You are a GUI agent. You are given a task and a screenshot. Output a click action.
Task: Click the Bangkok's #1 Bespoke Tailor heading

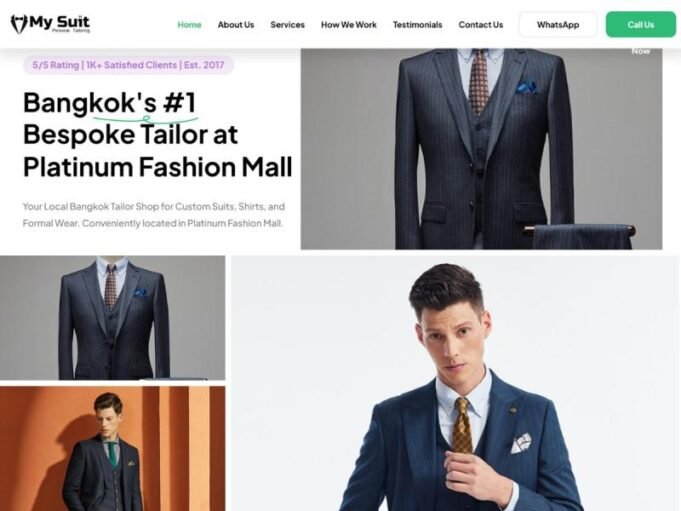(x=158, y=135)
